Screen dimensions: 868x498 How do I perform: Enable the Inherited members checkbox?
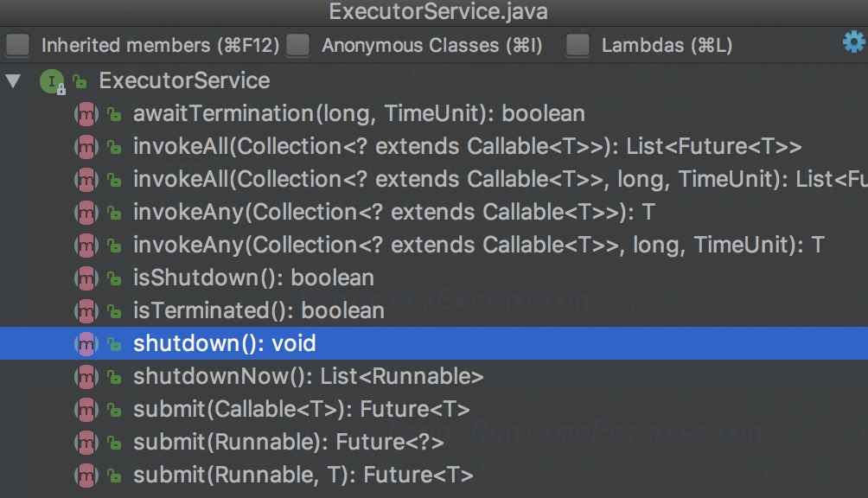tap(18, 45)
